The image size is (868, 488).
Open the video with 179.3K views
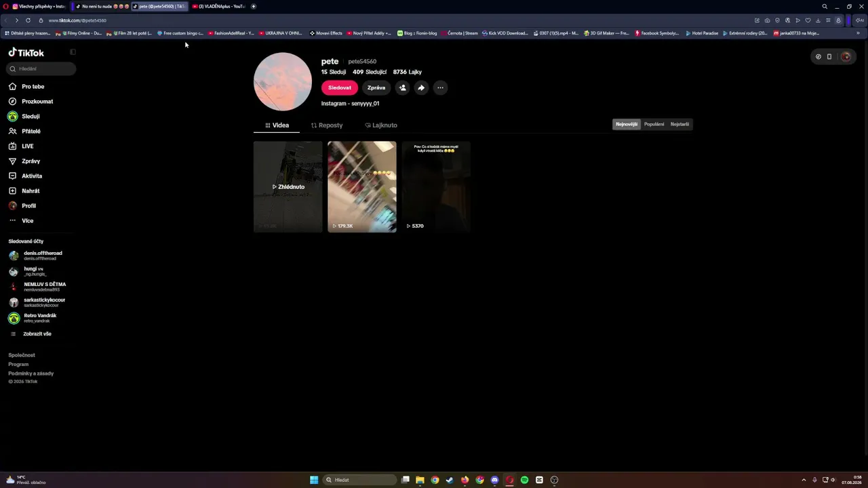click(x=362, y=186)
